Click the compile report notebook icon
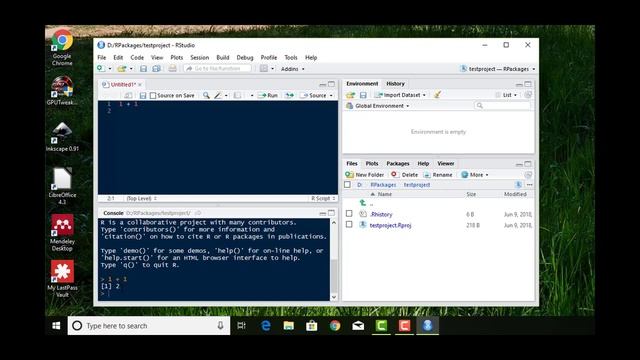640x360 pixels. (x=237, y=96)
